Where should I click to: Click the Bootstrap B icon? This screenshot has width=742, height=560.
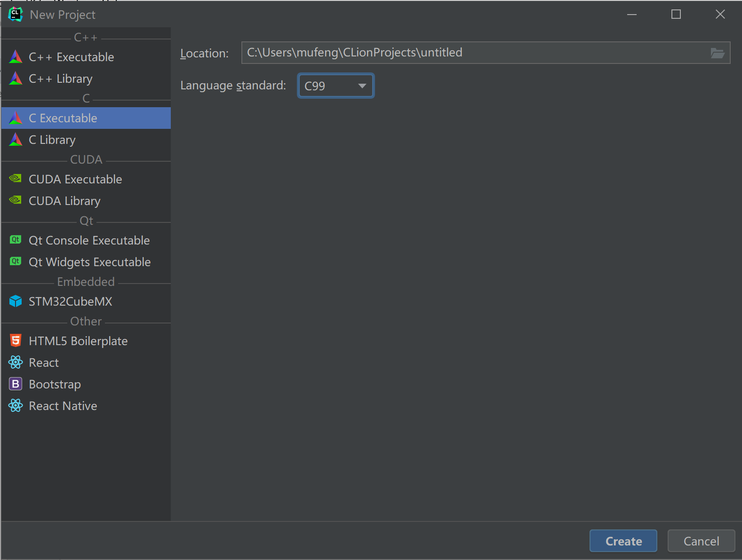[x=16, y=384]
